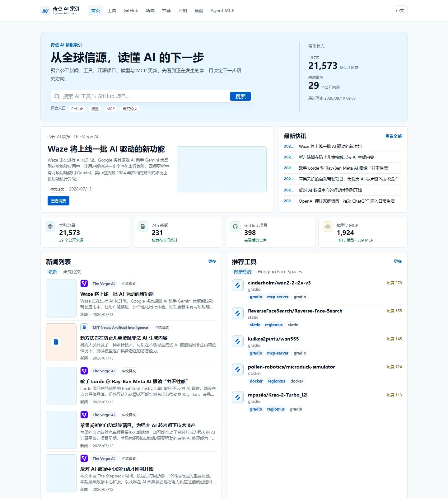Click 查看全部 in latest flash news

click(394, 136)
